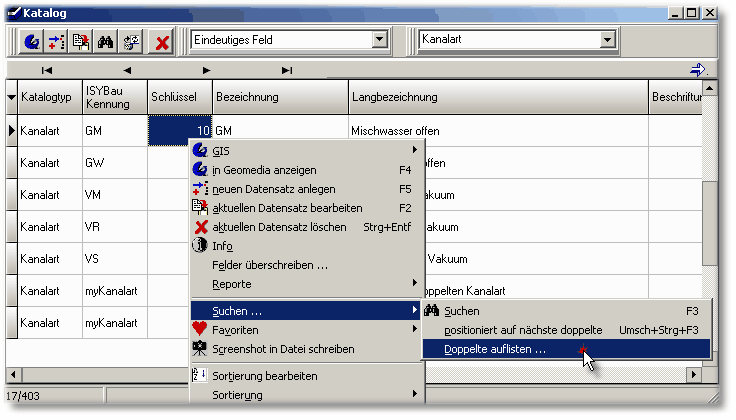Click GM in the Bezeichnung column
The width and height of the screenshot is (736, 420).
281,130
